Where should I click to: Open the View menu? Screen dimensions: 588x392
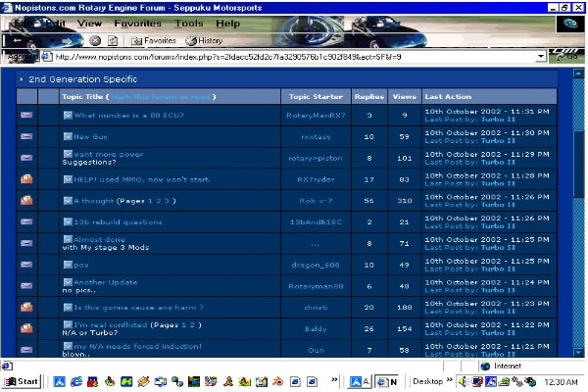click(89, 23)
